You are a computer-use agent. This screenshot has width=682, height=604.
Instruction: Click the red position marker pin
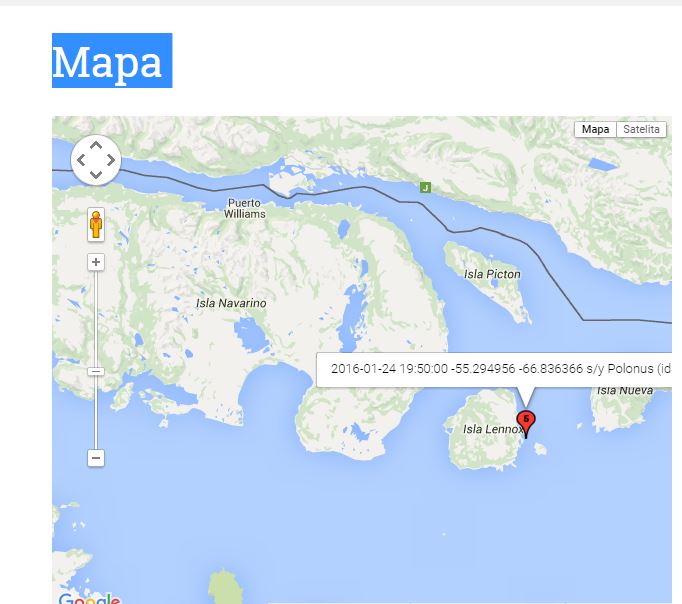coord(526,424)
